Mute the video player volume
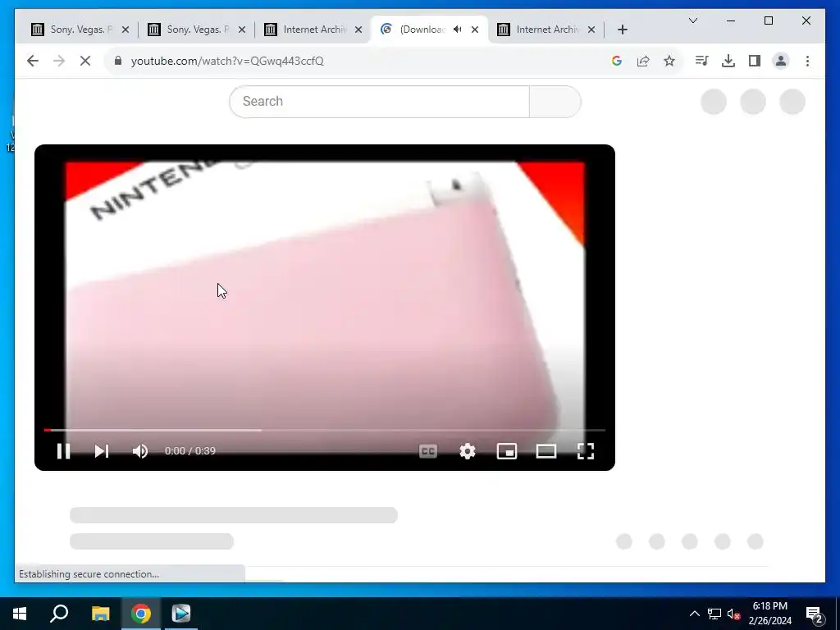 (139, 451)
